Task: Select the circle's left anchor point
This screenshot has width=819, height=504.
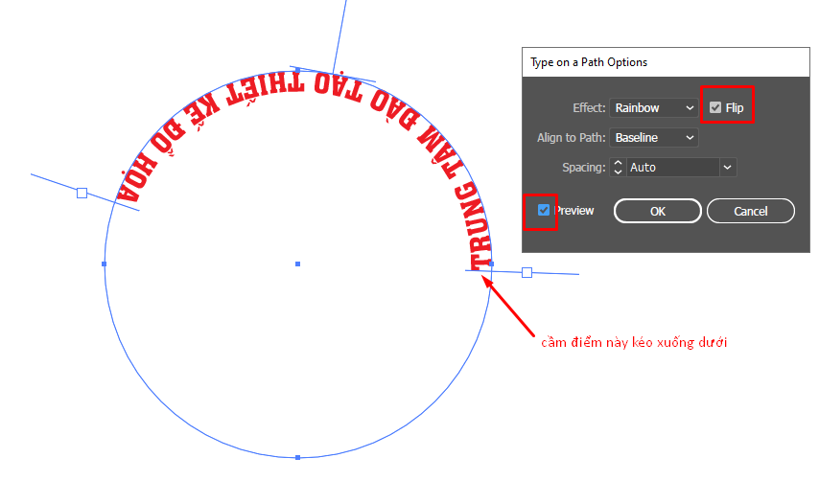Action: click(104, 263)
